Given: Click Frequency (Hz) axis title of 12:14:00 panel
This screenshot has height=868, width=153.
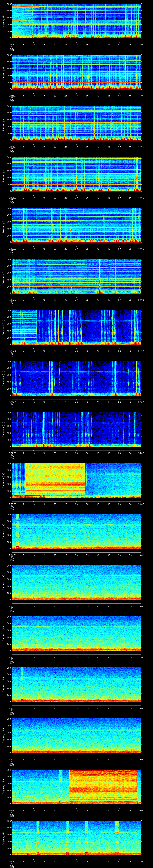Looking at the screenshot, I should tap(3, 21).
